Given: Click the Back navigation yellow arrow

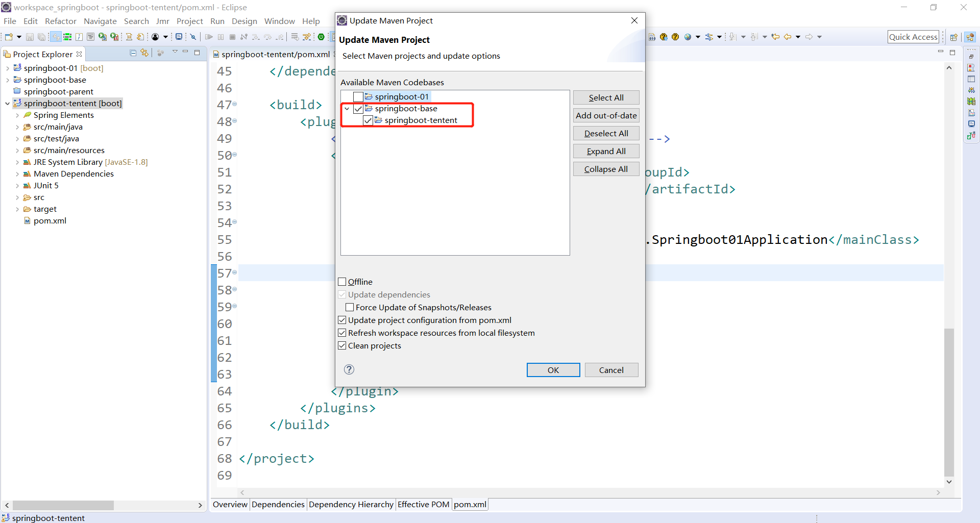Looking at the screenshot, I should (x=788, y=37).
